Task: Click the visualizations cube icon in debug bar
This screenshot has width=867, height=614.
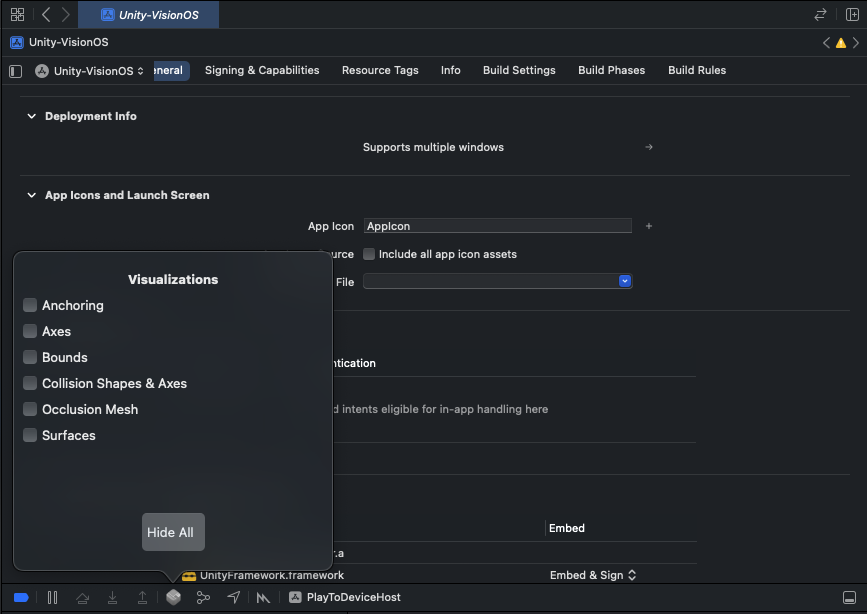Action: click(173, 597)
